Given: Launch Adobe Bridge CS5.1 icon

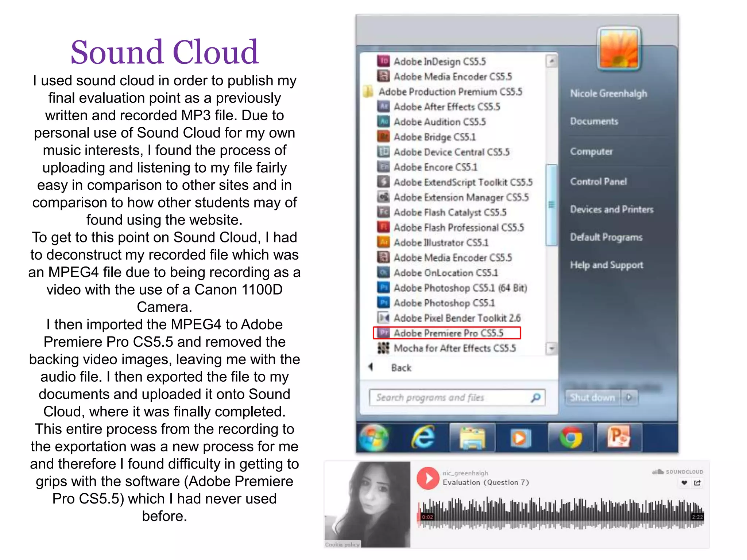Looking at the screenshot, I should tap(383, 137).
